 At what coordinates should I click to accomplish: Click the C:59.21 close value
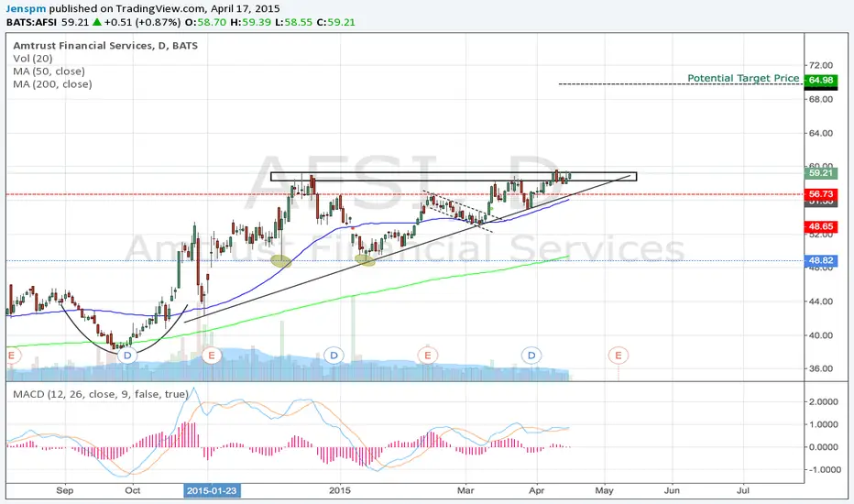(335, 22)
